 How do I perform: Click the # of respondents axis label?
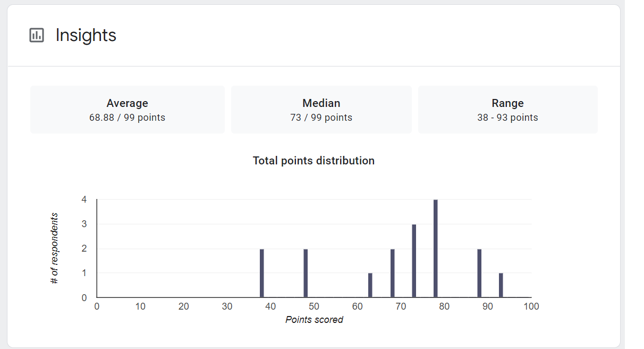coord(54,248)
